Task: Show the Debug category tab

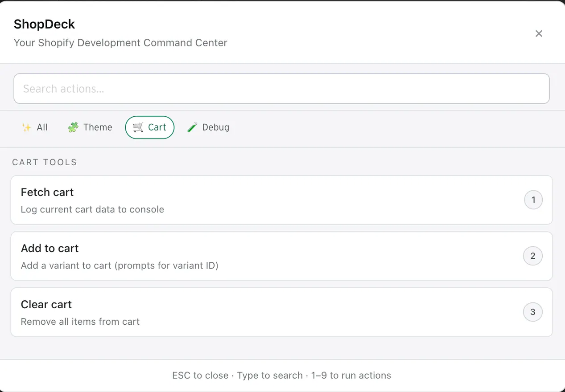Action: (208, 127)
